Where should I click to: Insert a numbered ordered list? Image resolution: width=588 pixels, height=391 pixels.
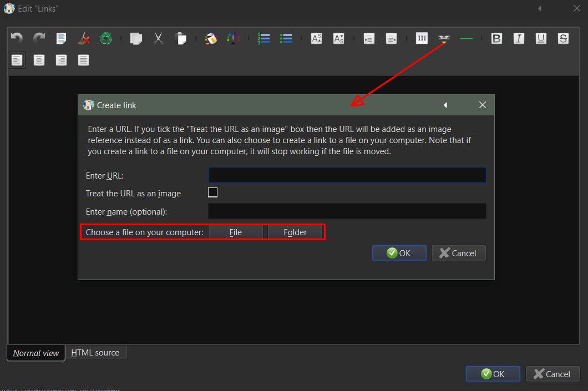tap(263, 38)
